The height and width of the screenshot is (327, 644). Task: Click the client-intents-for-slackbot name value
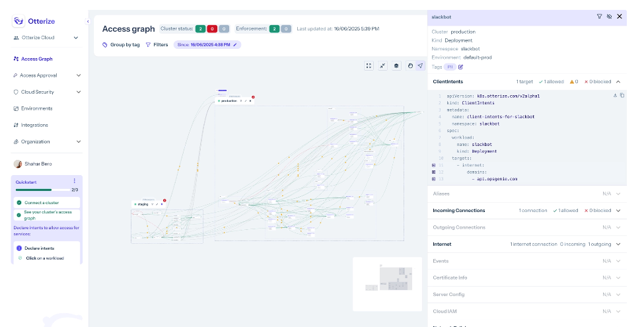pyautogui.click(x=501, y=117)
